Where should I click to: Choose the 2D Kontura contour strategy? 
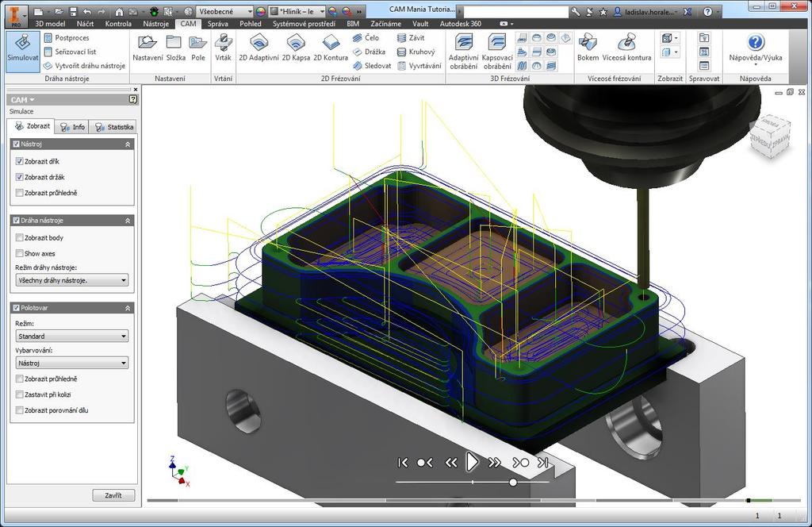point(331,48)
